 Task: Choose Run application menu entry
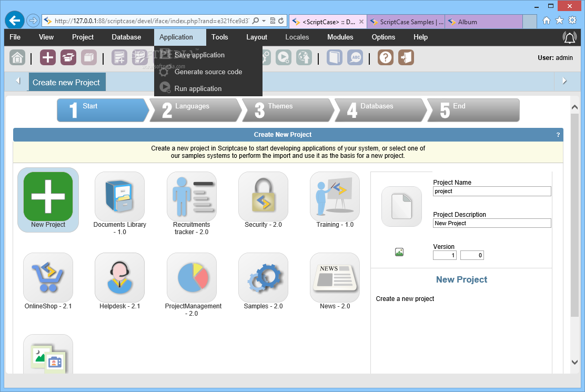pos(208,88)
